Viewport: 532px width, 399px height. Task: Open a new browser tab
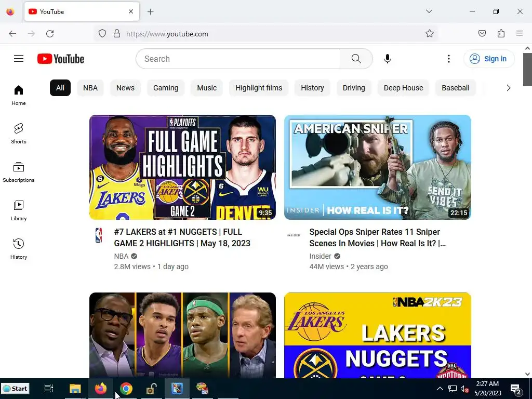150,12
